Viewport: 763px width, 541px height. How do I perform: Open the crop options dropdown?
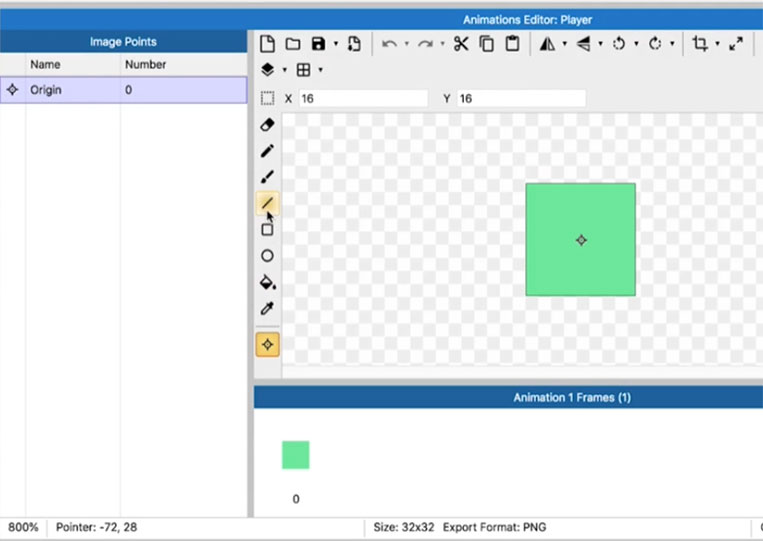click(x=717, y=44)
